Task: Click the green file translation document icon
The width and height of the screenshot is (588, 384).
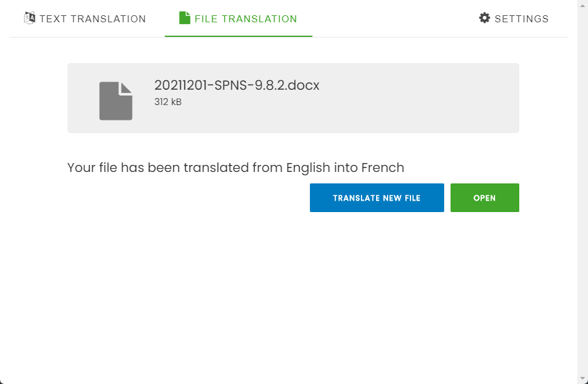Action: pyautogui.click(x=185, y=18)
